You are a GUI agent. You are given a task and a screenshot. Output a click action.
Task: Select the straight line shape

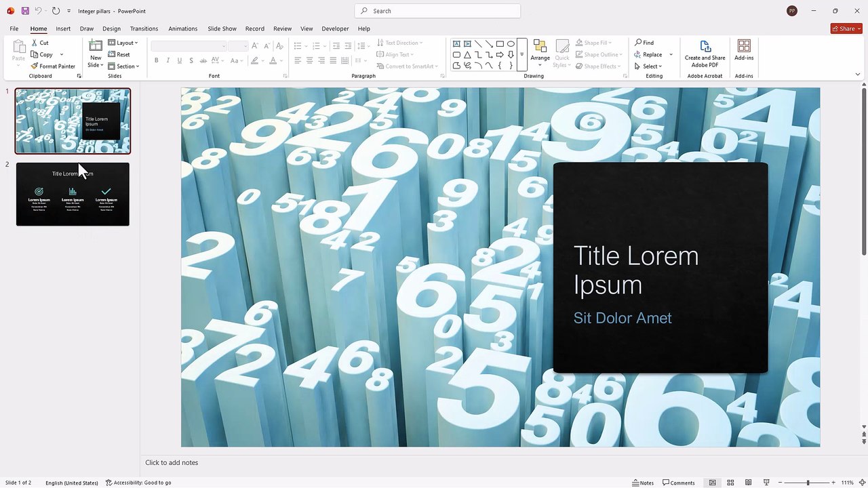point(478,43)
